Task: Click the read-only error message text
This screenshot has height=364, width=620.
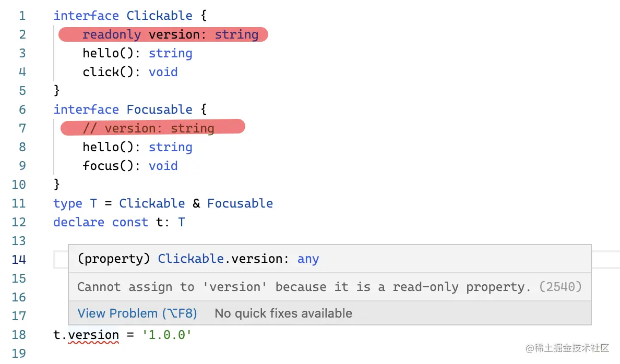Action: [x=303, y=287]
